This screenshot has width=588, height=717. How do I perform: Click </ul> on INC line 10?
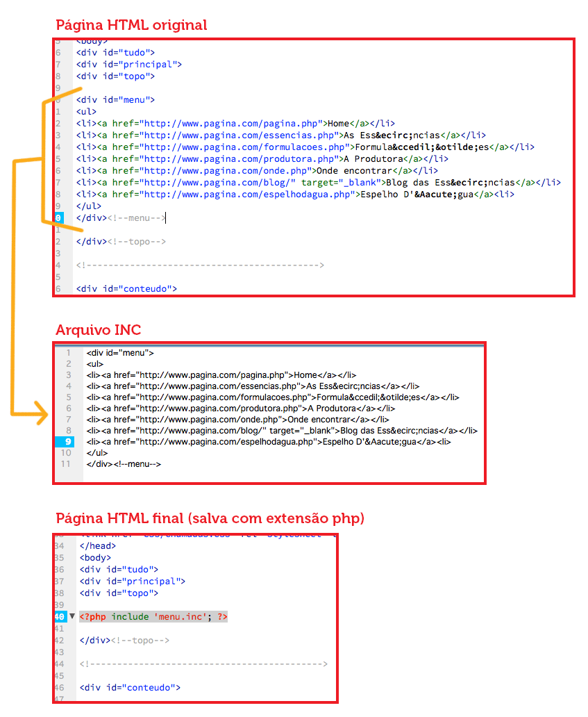[97, 453]
